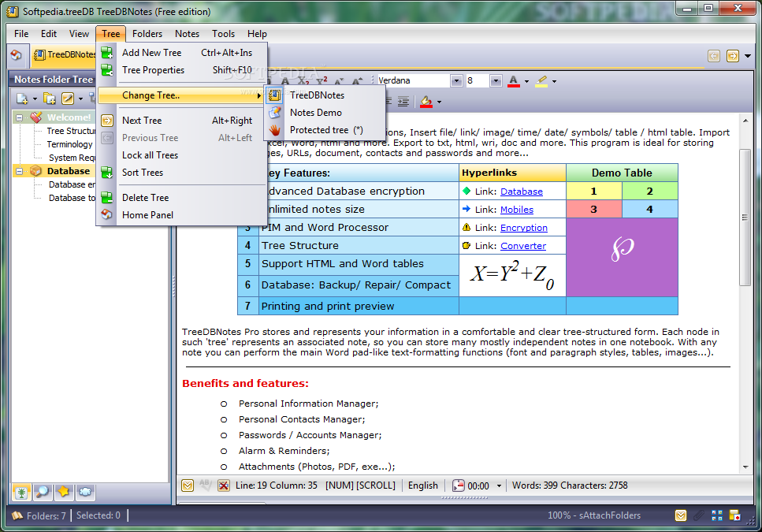Click the navigate forward arrow icon top right
Screen dimensions: 762x532
(733, 56)
